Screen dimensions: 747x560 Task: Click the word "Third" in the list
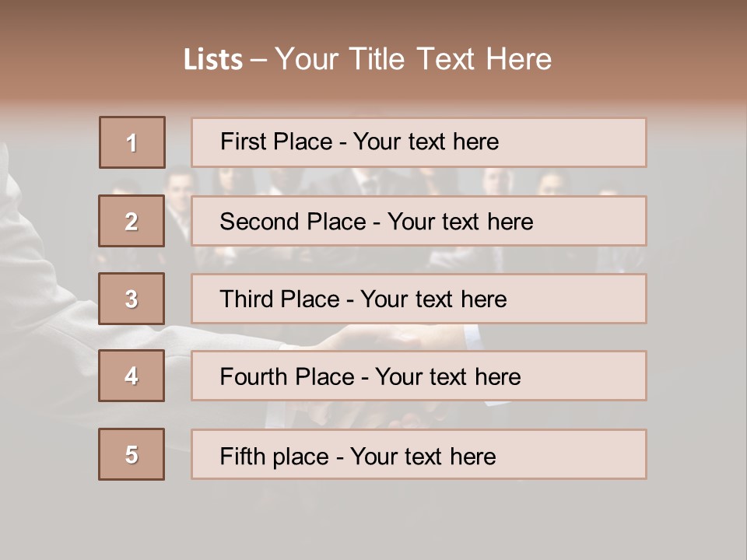247,299
